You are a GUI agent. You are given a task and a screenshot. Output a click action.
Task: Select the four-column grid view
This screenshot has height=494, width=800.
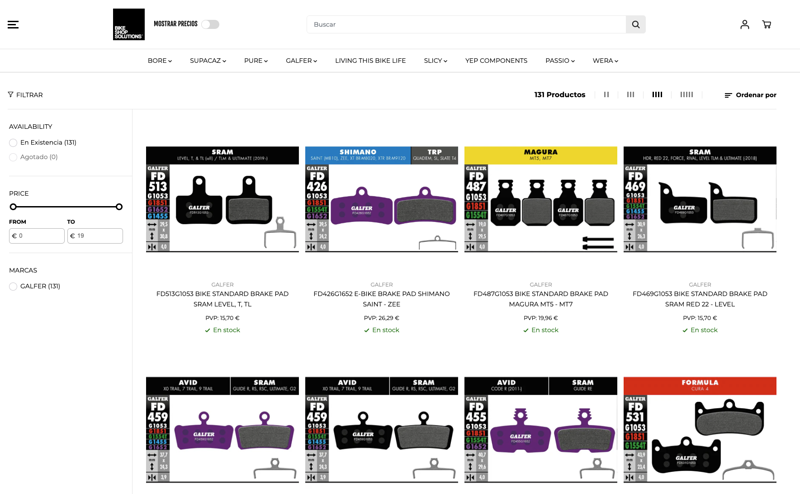(657, 94)
